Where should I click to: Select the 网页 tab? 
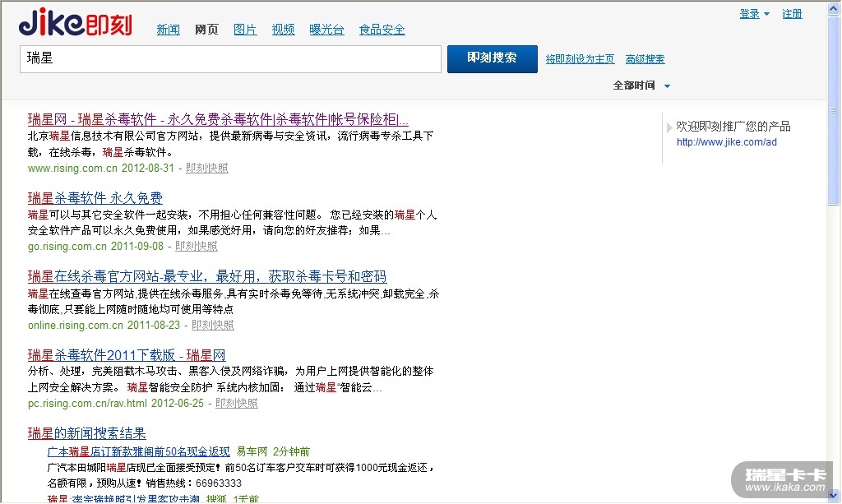click(206, 30)
